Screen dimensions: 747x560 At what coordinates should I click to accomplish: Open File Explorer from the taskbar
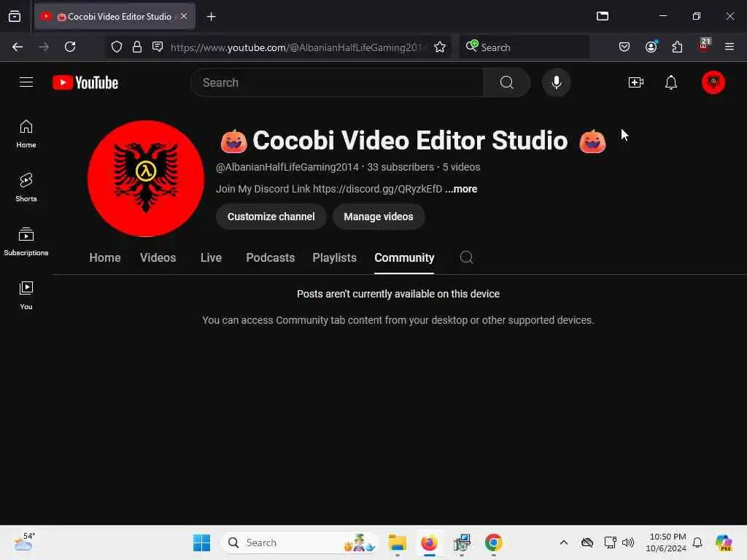(x=397, y=542)
